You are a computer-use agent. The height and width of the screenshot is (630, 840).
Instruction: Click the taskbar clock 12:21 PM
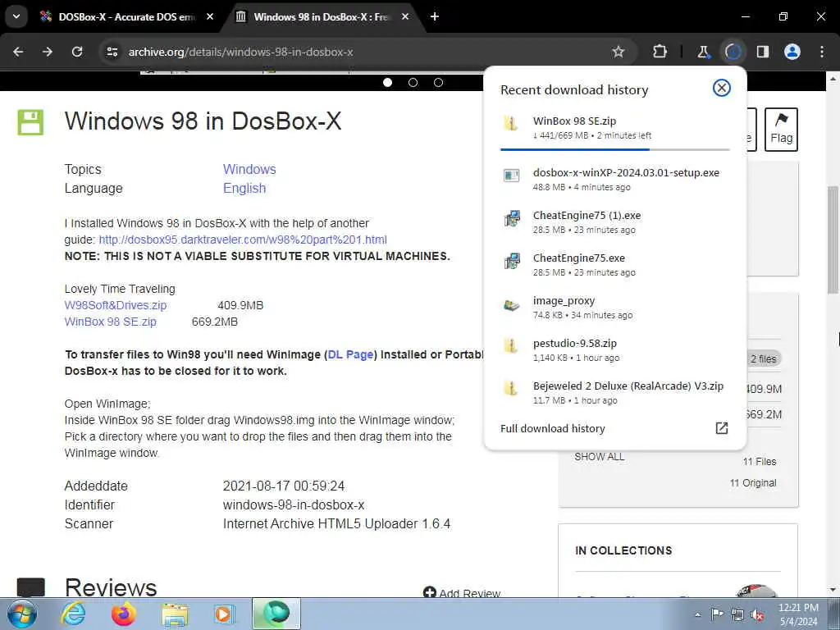click(798, 614)
